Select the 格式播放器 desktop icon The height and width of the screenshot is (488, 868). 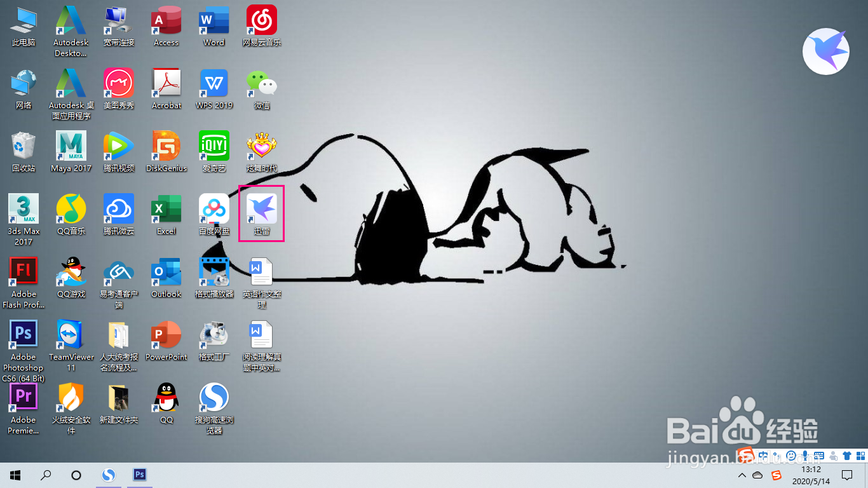[214, 278]
